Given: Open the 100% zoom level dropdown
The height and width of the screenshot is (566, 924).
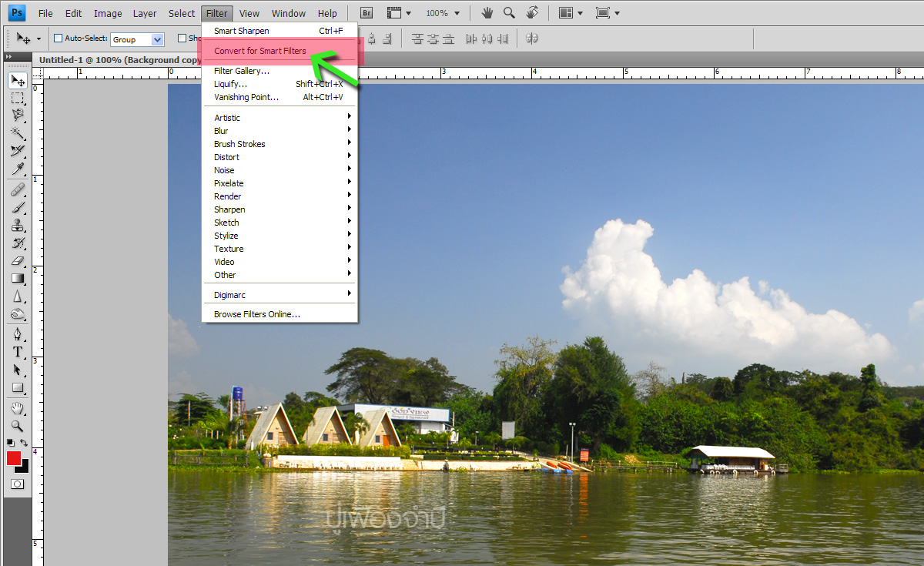Looking at the screenshot, I should click(442, 13).
